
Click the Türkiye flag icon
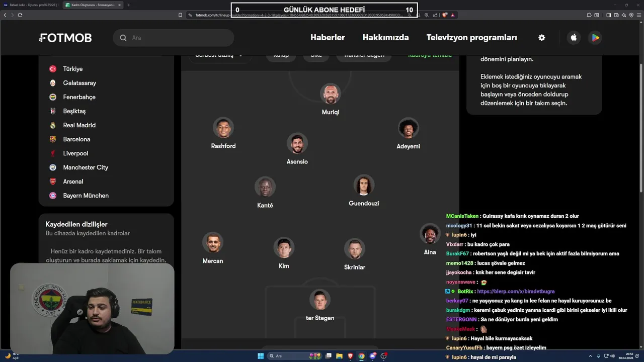click(x=53, y=69)
